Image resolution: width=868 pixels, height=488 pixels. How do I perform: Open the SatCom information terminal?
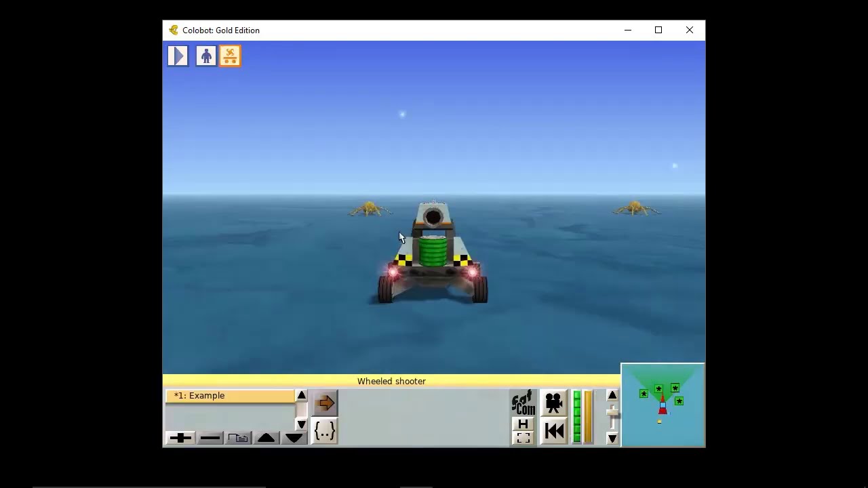[x=524, y=403]
